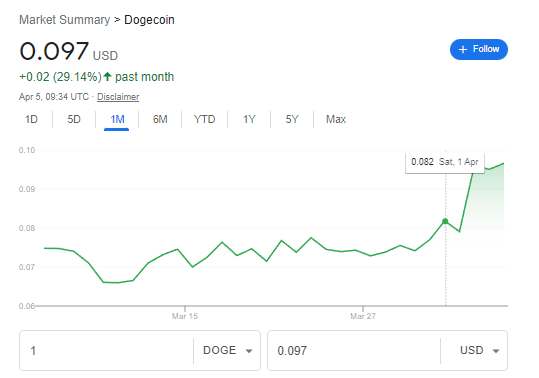Click the plus icon on Follow button

click(463, 49)
